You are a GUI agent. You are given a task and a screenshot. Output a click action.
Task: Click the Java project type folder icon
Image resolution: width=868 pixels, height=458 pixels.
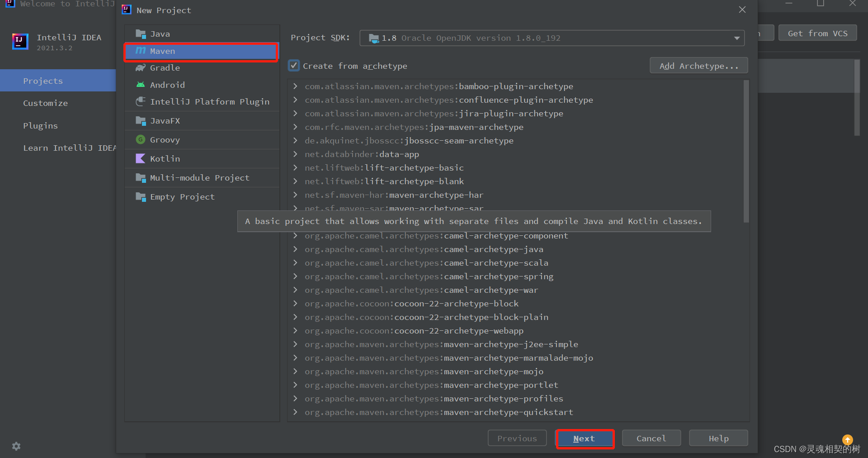tap(141, 34)
